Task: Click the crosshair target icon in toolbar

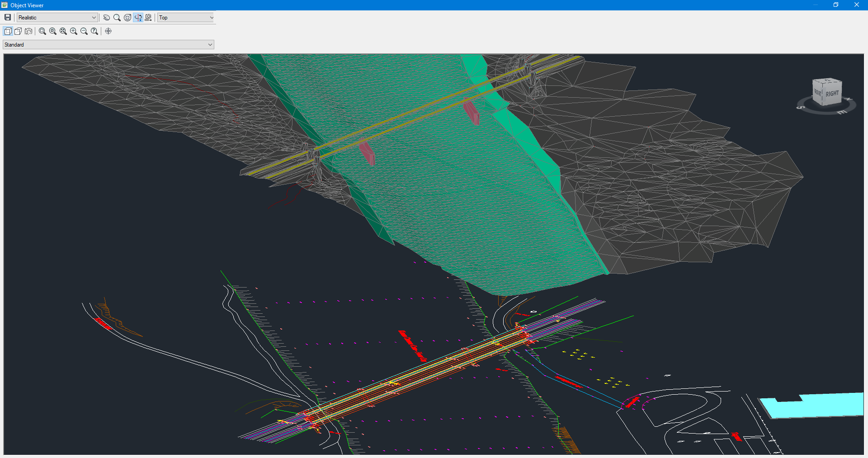Action: click(x=108, y=31)
